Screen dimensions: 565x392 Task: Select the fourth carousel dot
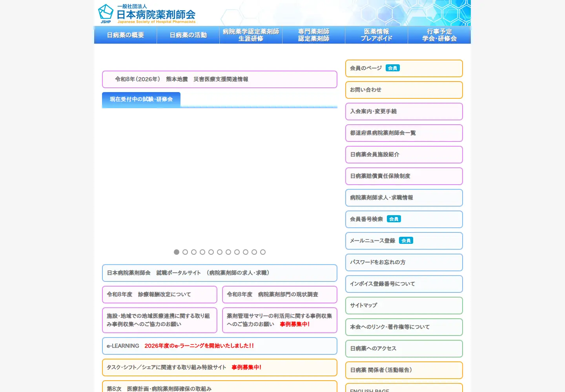(x=202, y=252)
